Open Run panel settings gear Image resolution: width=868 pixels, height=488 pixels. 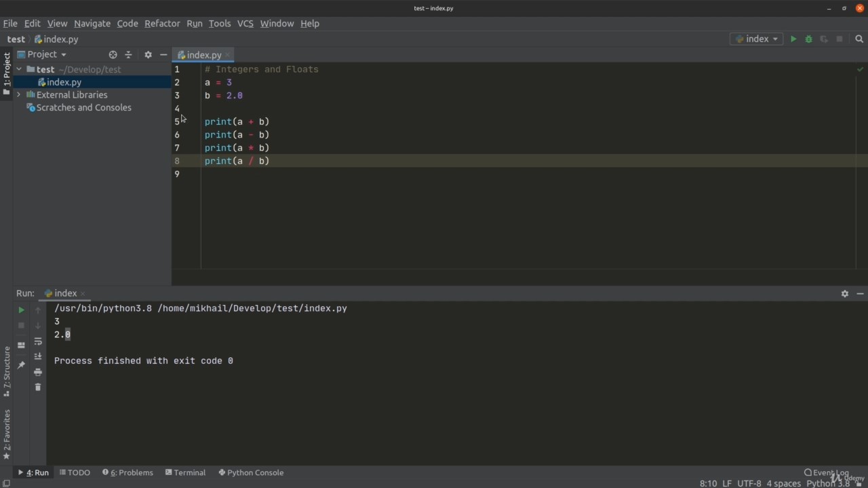845,293
